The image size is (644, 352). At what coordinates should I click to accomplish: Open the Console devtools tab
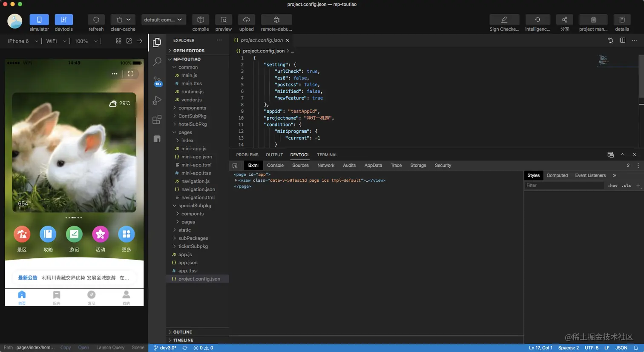(275, 166)
